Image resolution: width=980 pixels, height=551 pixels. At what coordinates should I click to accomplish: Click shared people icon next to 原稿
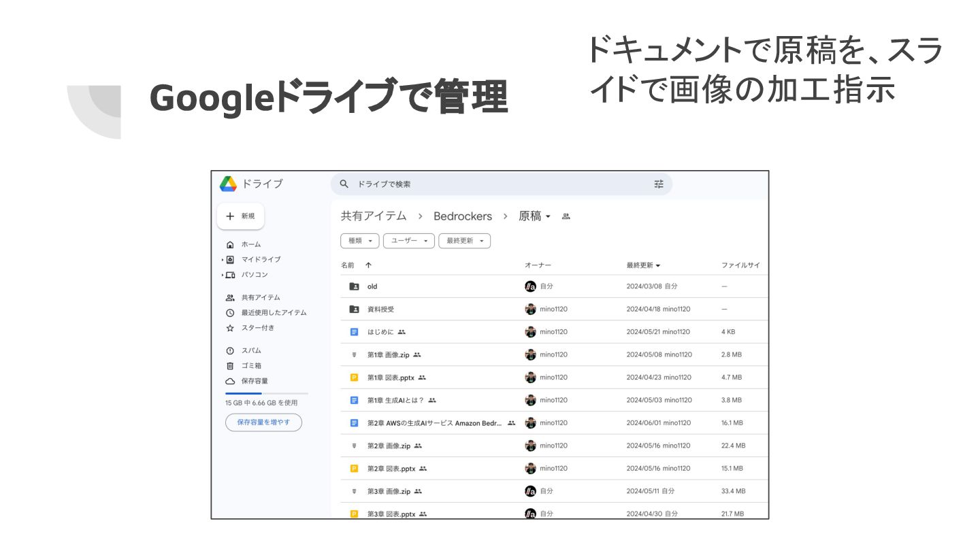pos(566,216)
